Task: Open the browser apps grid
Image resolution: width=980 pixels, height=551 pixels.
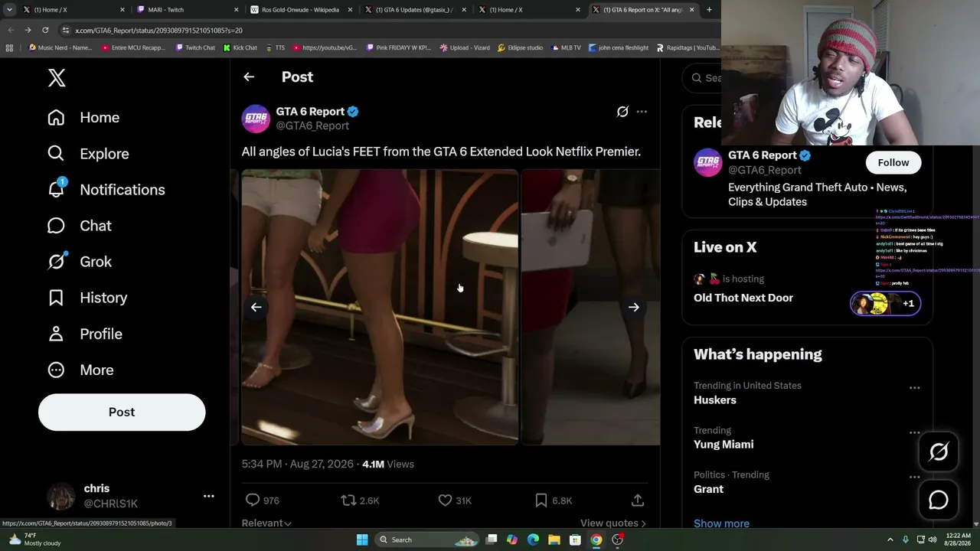Action: coord(9,47)
